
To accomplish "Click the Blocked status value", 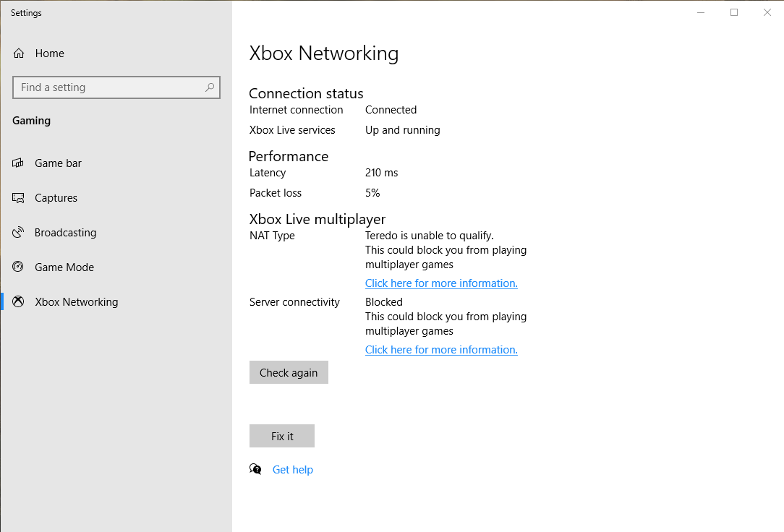I will pos(383,302).
